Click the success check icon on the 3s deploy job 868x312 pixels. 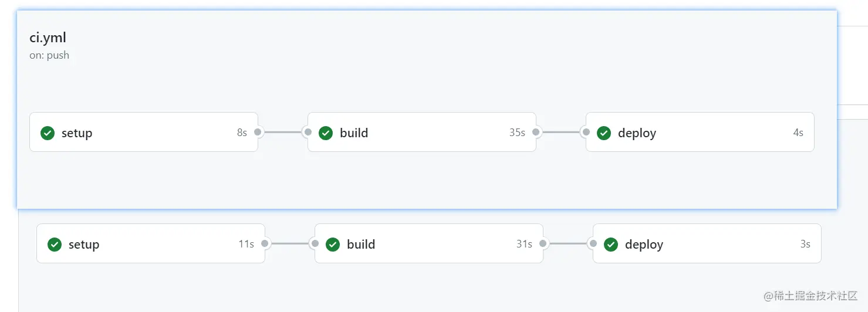point(611,245)
